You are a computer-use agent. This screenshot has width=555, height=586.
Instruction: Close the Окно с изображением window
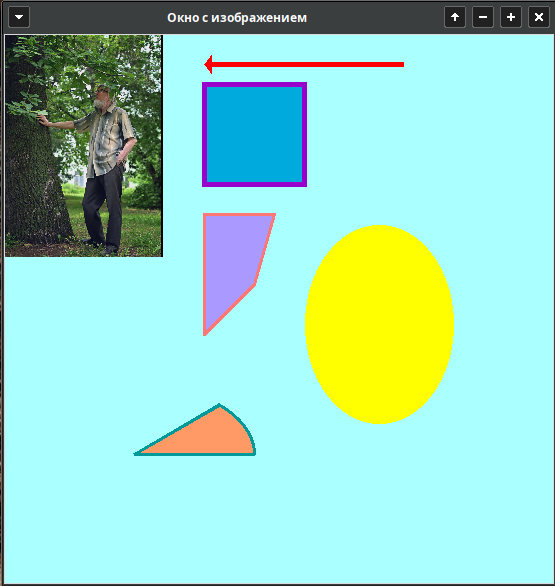539,17
